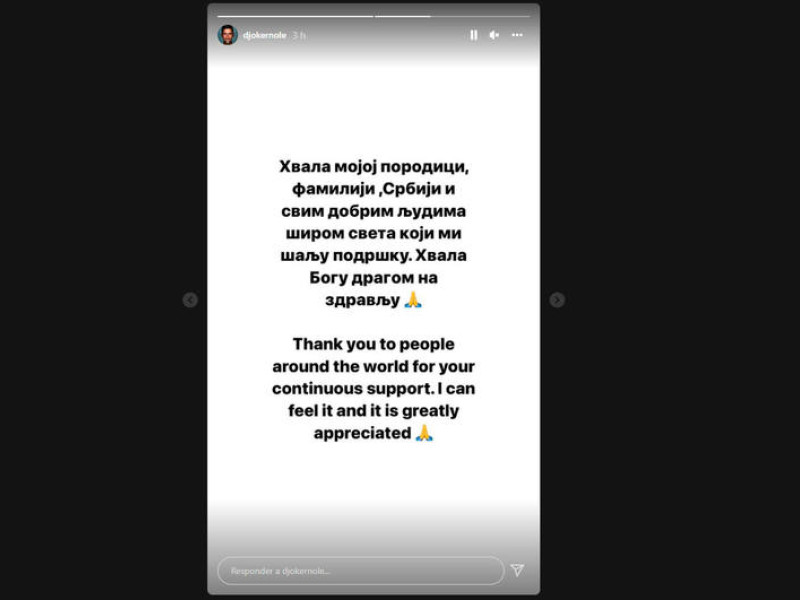This screenshot has width=800, height=600.
Task: Advance with the next story arrow
Action: (x=557, y=300)
